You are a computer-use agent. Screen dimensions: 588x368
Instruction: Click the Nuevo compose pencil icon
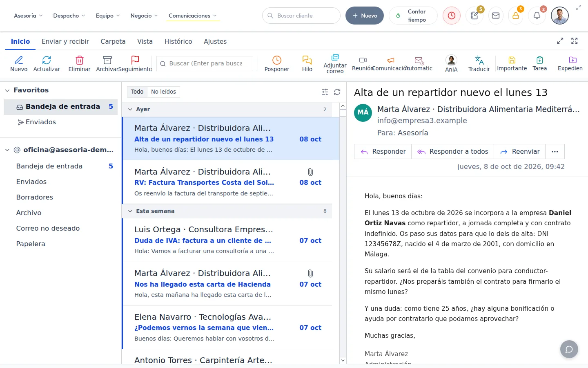[x=19, y=60]
